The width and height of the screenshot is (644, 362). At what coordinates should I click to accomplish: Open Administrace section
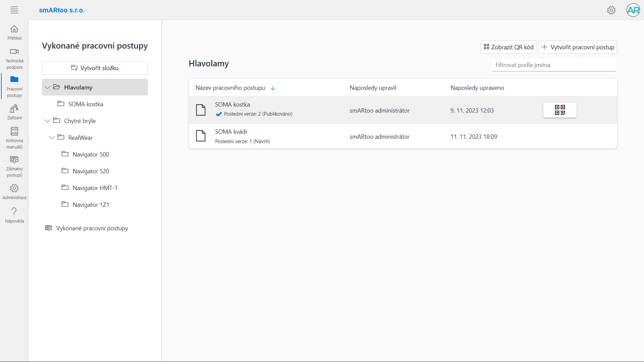coord(14,192)
